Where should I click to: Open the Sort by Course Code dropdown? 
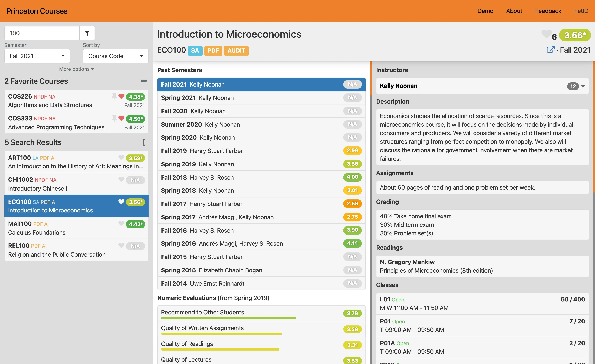click(115, 56)
